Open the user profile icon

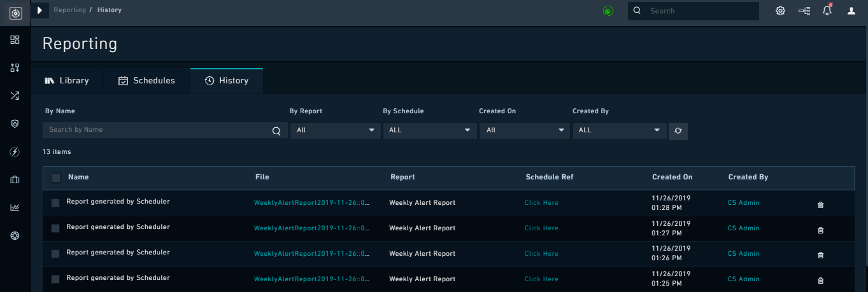pyautogui.click(x=851, y=11)
